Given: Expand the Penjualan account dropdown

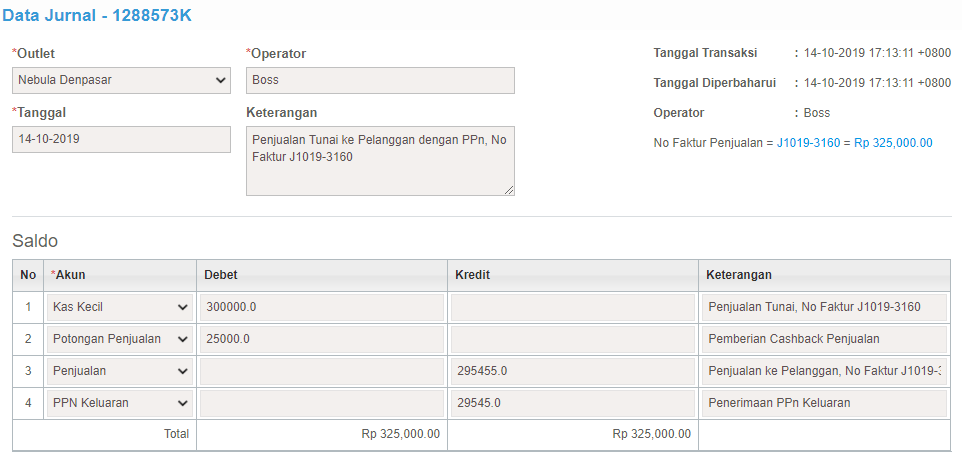Looking at the screenshot, I should tap(120, 371).
